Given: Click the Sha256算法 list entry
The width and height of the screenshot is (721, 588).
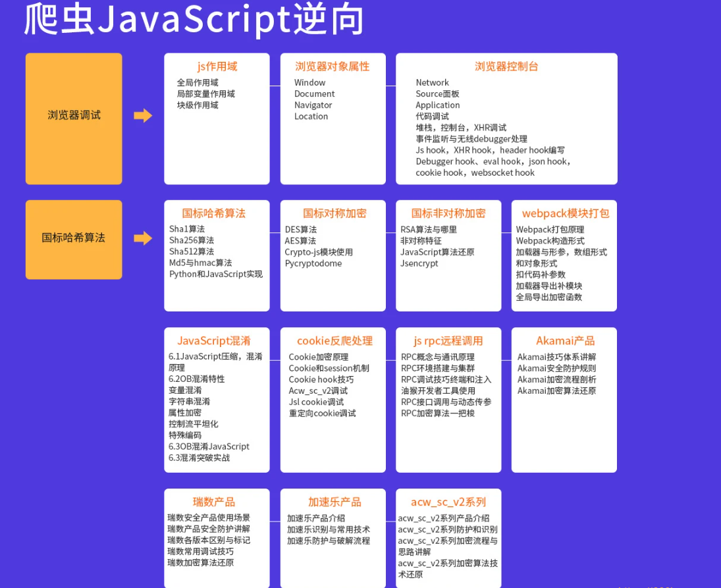Looking at the screenshot, I should point(191,240).
